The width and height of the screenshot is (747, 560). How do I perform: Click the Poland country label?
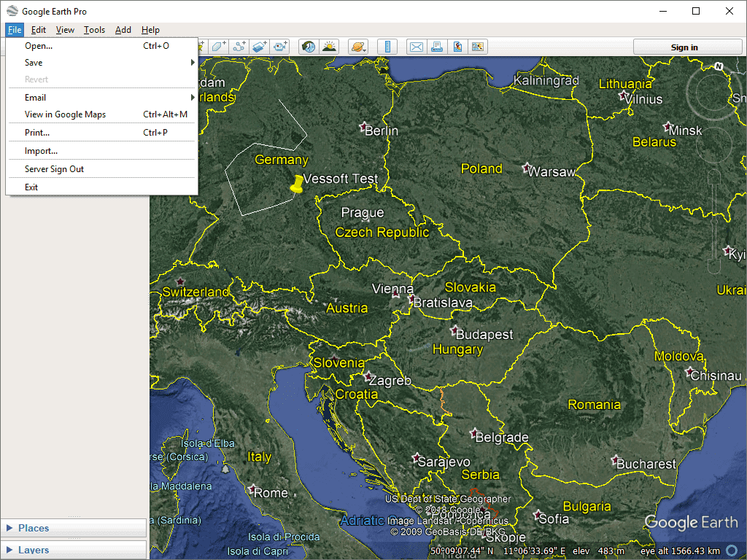click(x=481, y=168)
